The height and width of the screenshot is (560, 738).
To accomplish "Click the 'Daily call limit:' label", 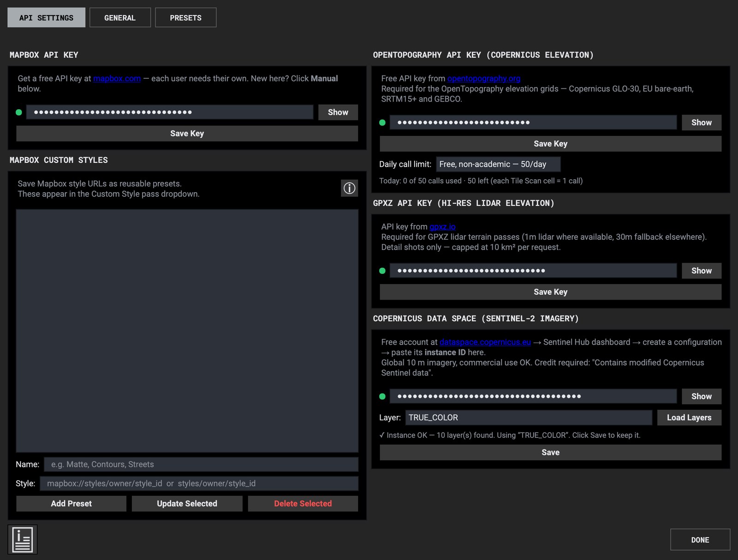I will 405,165.
